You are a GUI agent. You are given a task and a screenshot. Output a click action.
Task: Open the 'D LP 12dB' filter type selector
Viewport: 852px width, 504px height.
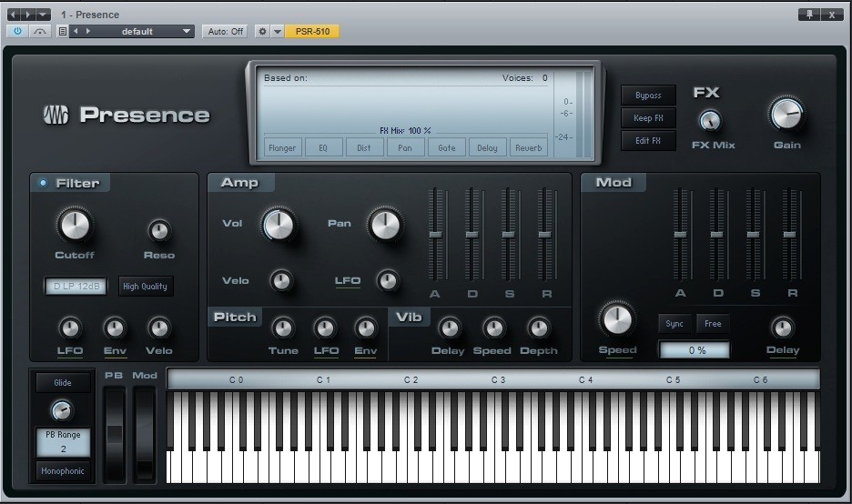(76, 287)
